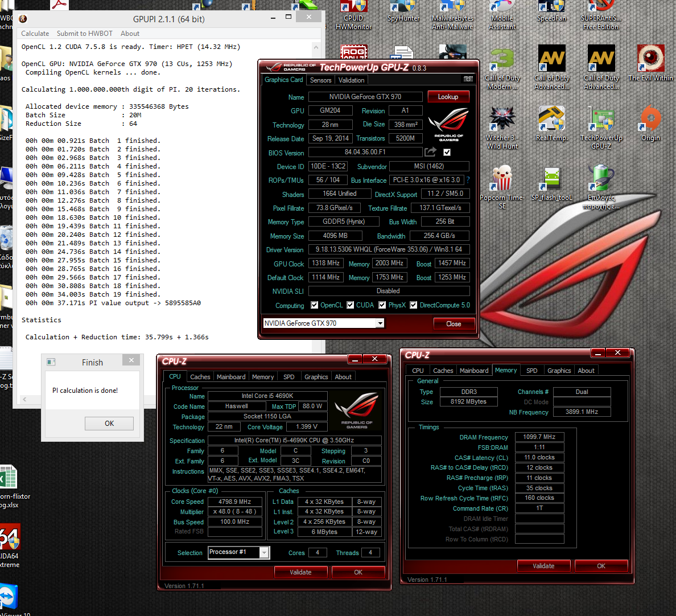This screenshot has width=676, height=616.
Task: Open SP_flash_tool desktop icon
Action: click(551, 184)
